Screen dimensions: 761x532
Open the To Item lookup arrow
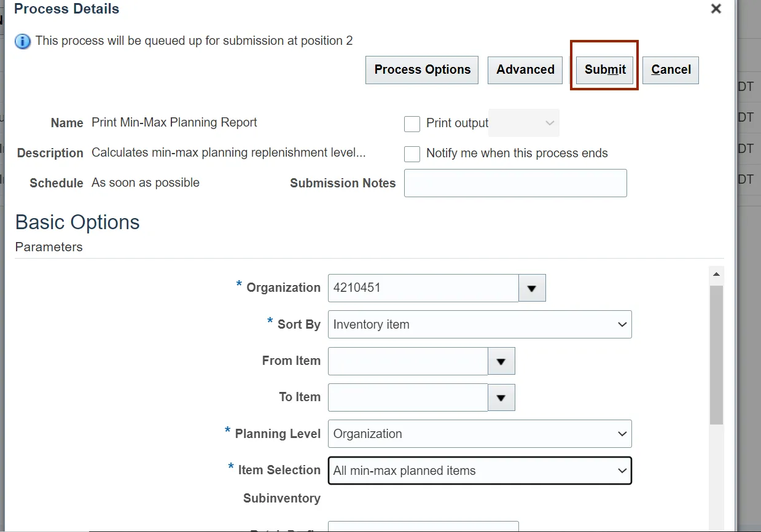[501, 397]
